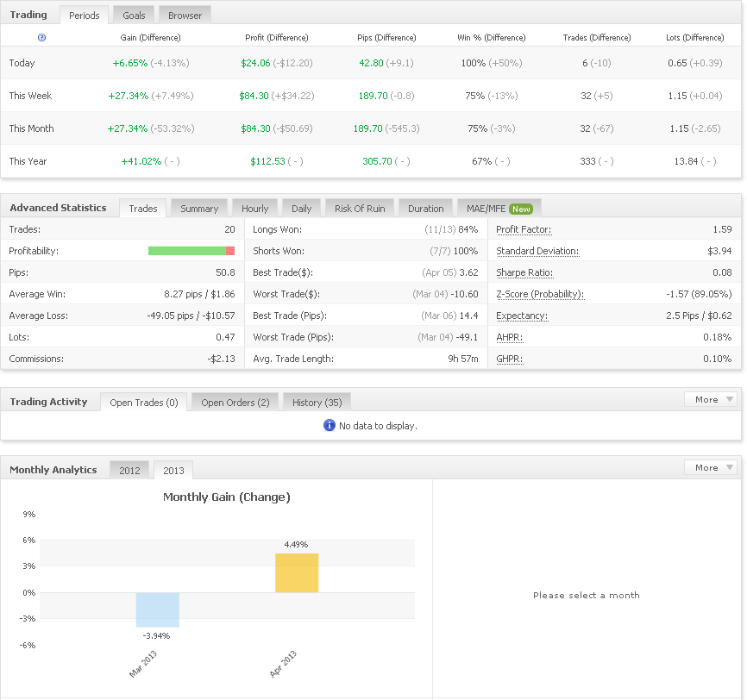Click the green and red Profitability bar
This screenshot has width=747, height=700.
[x=191, y=251]
